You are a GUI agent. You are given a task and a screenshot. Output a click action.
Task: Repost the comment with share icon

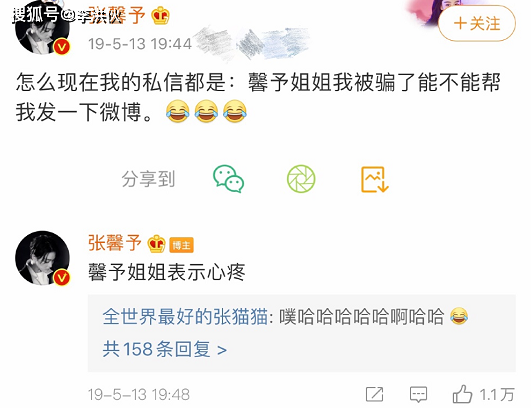click(x=375, y=394)
